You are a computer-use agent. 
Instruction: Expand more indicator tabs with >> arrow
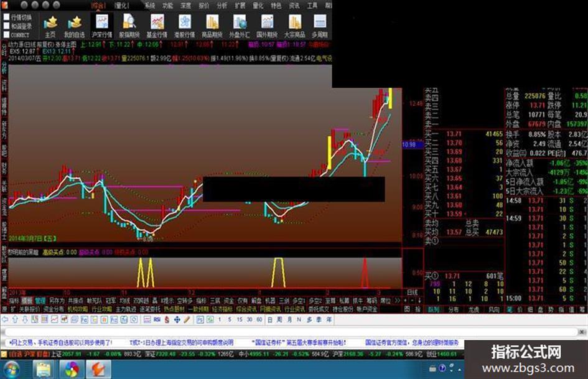(x=398, y=301)
